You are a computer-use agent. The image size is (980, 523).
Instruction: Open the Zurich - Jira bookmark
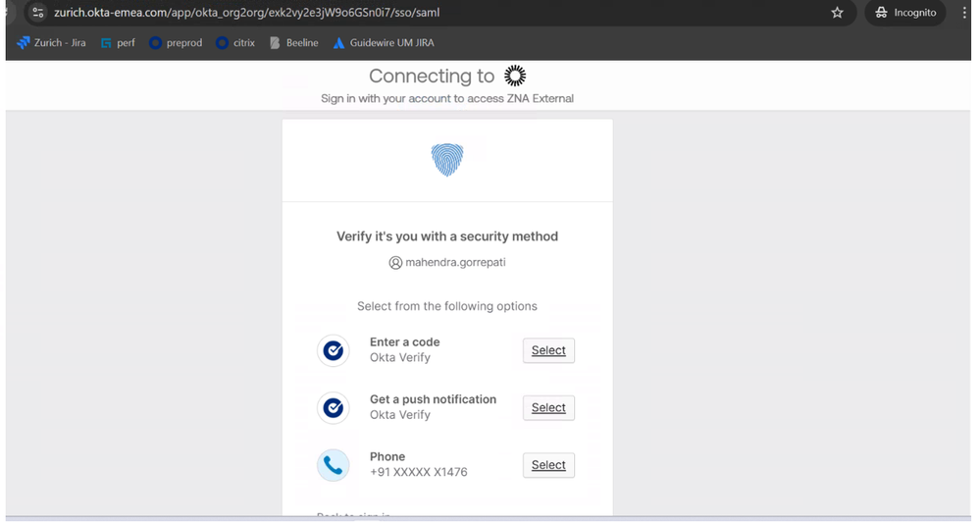51,43
